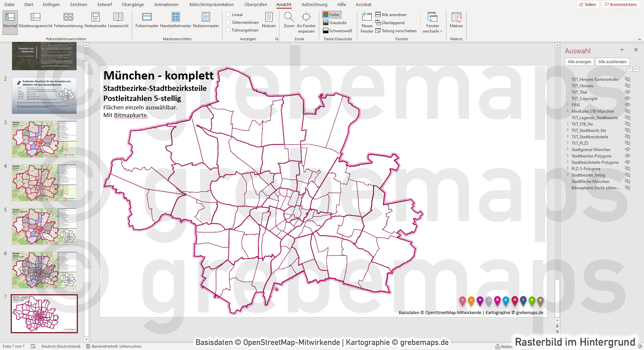Viewport: 644px width, 350px height.
Task: Select the Folienmaster view
Action: [x=147, y=20]
